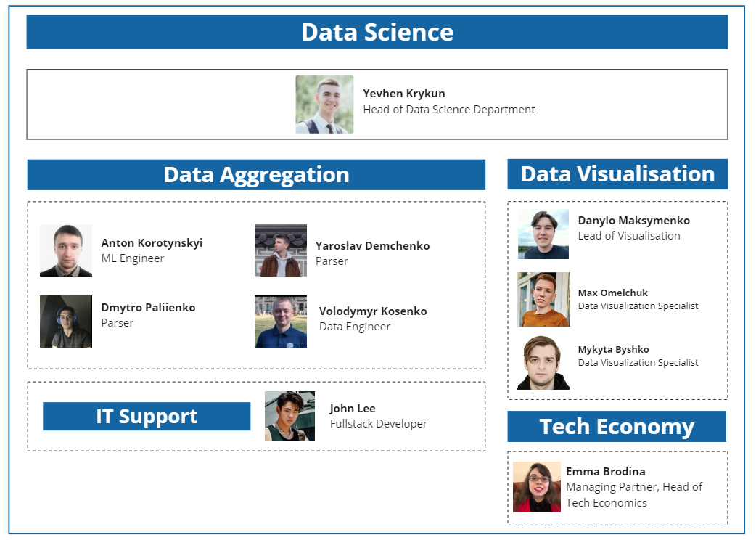Screen dimensions: 756x548
Task: Click the Data Science header banner
Action: coord(377,32)
